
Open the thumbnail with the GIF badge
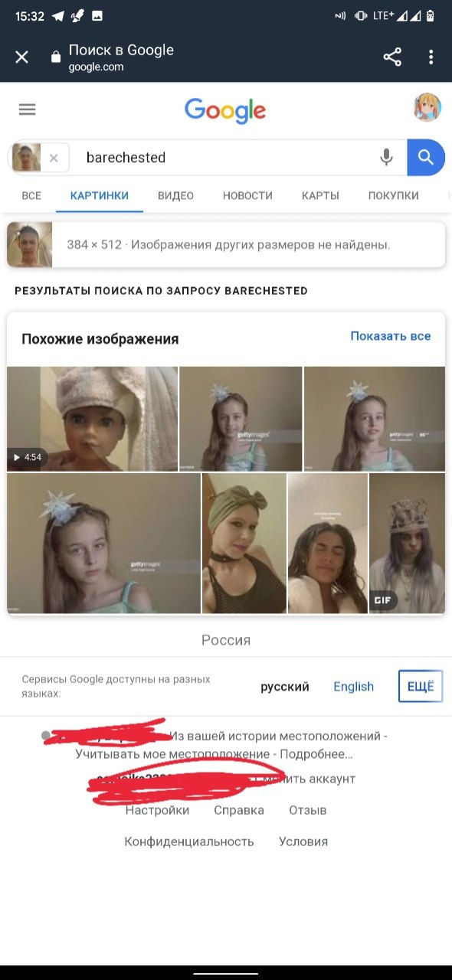click(407, 543)
